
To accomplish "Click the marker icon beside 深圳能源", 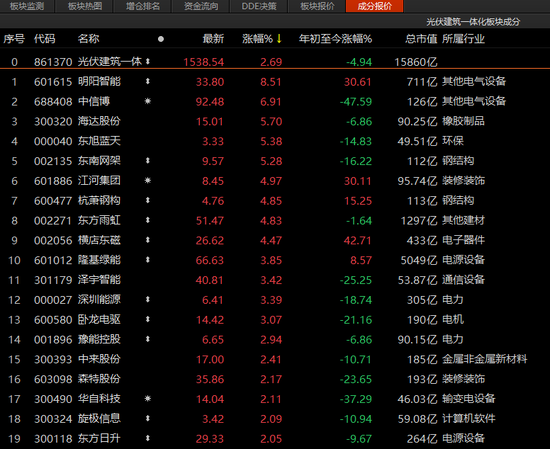I will click(x=148, y=299).
